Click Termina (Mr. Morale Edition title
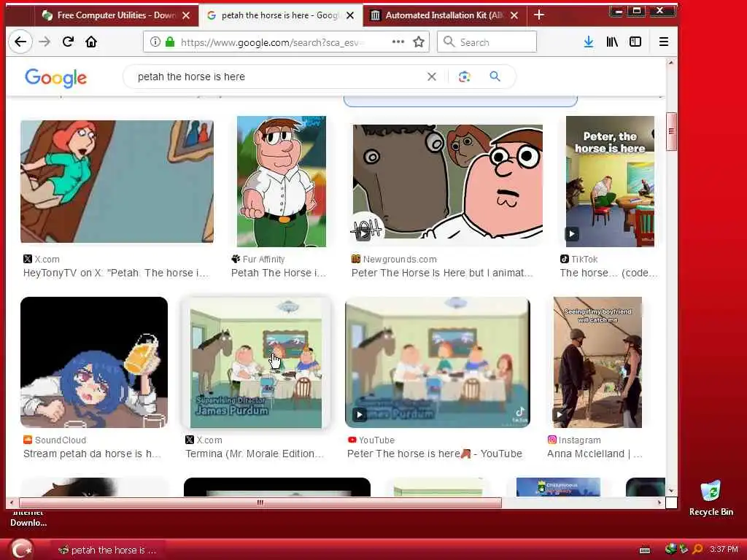Screen dimensions: 747x560 coord(255,454)
